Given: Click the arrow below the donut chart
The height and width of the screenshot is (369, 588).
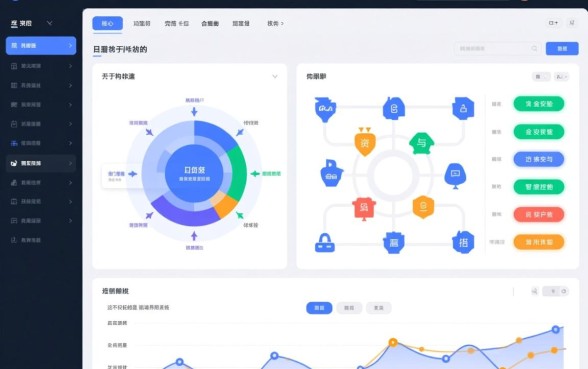Looking at the screenshot, I should 194,236.
